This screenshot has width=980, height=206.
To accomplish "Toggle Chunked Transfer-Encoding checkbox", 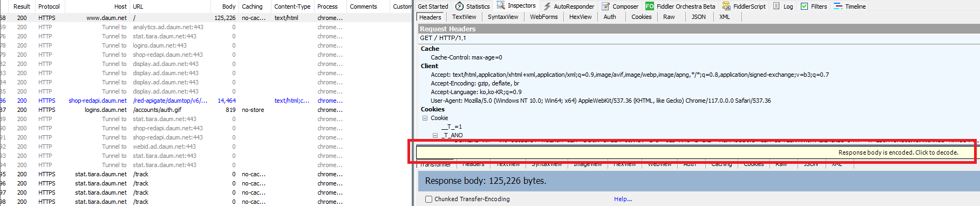I will pos(428,199).
